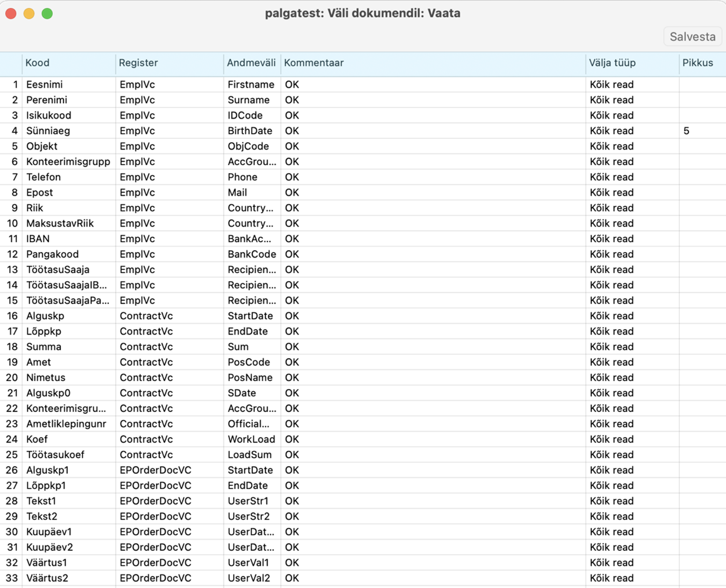Click the Mail field cell
This screenshot has height=588, width=726.
(x=252, y=193)
